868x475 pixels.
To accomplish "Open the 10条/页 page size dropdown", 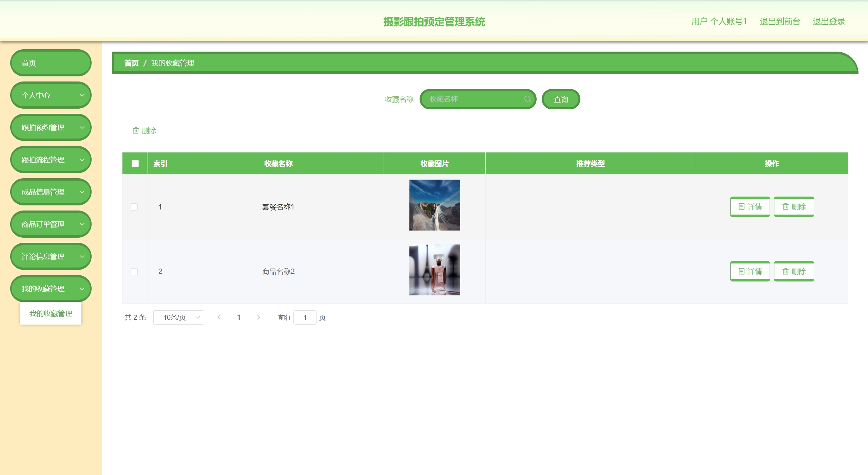I will (178, 317).
